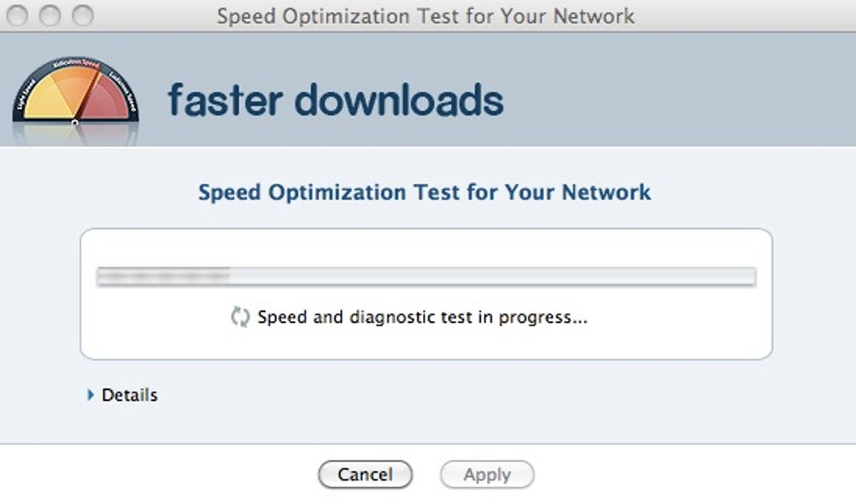Click the 'faster downloads' logo text
This screenshot has height=504, width=856.
[336, 100]
